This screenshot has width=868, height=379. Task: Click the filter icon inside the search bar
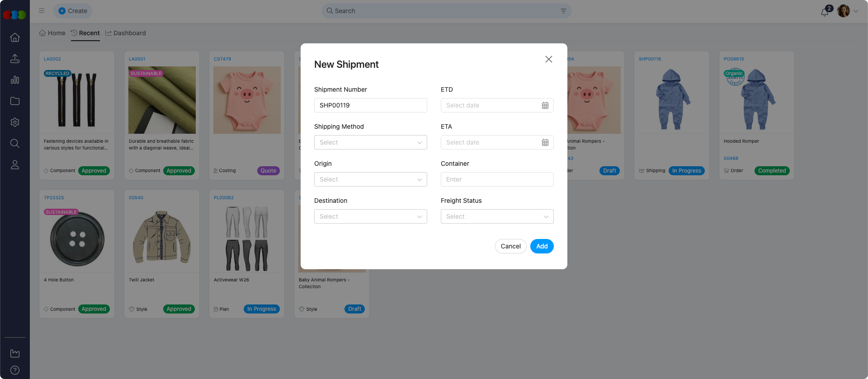click(x=563, y=11)
